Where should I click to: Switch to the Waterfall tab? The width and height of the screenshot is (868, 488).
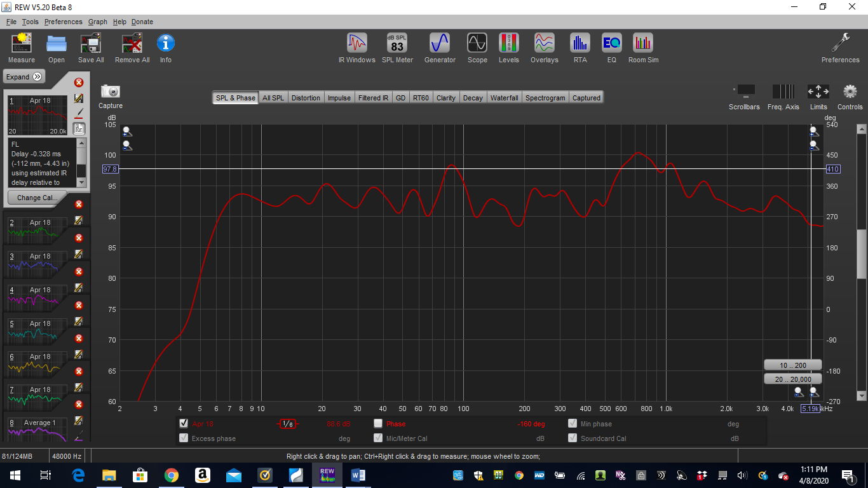pyautogui.click(x=504, y=98)
